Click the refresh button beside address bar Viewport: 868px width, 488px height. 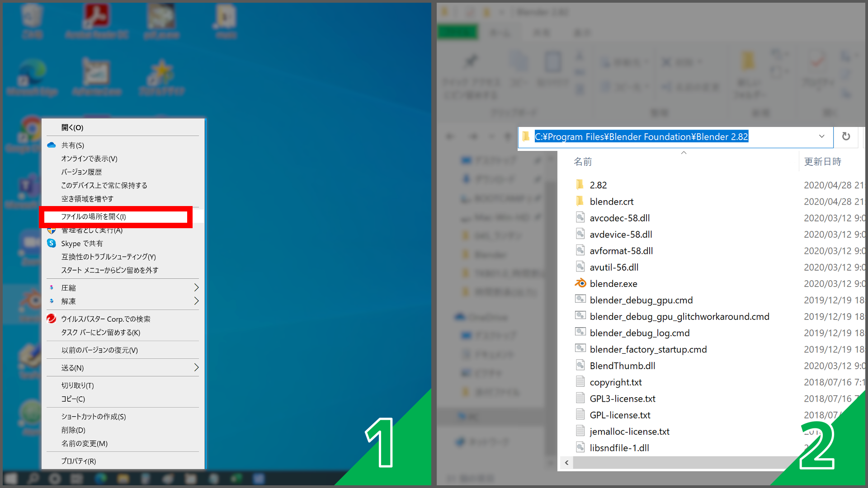click(846, 136)
